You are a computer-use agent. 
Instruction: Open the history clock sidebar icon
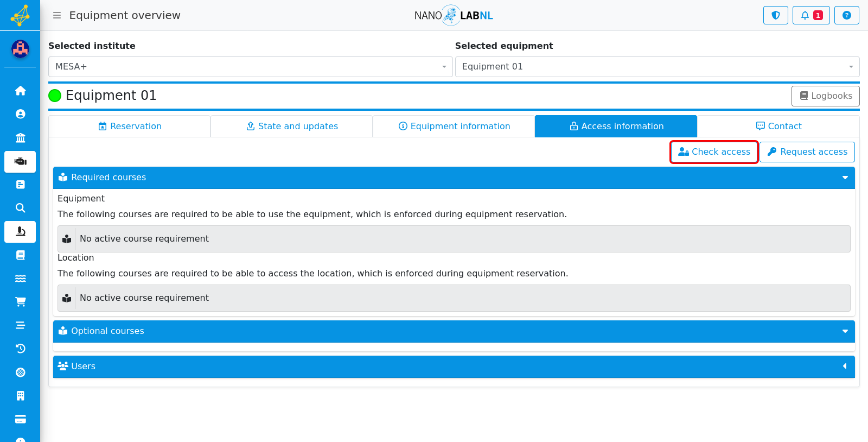click(20, 349)
